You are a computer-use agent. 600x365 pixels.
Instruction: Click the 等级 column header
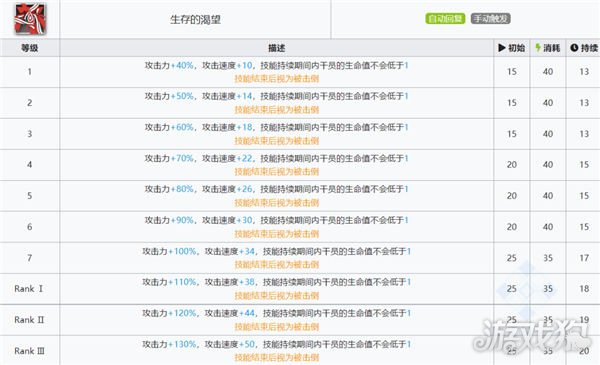coord(29,48)
